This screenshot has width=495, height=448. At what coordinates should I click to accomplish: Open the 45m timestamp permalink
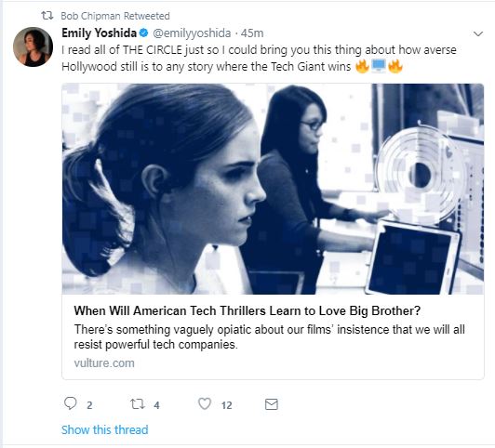click(x=252, y=33)
